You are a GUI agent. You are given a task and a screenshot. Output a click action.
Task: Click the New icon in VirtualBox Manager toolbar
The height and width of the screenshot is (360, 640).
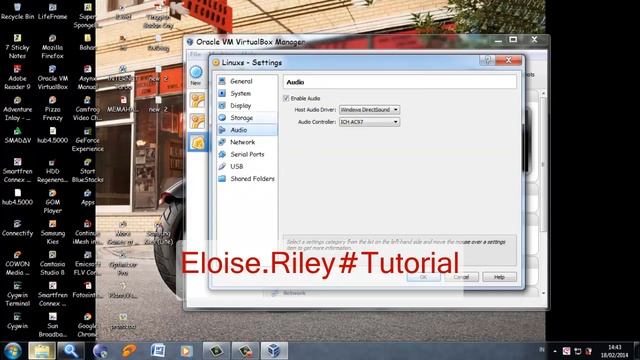(196, 76)
